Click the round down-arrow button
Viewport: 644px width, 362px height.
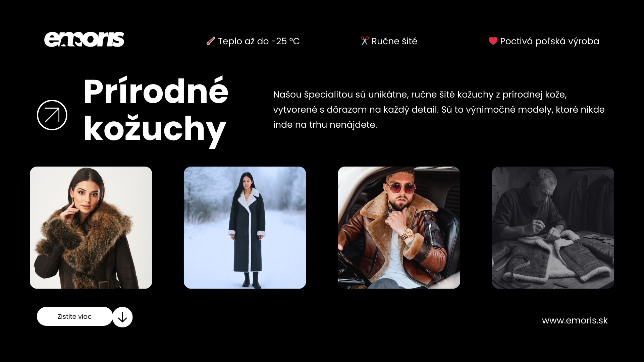pos(122,317)
